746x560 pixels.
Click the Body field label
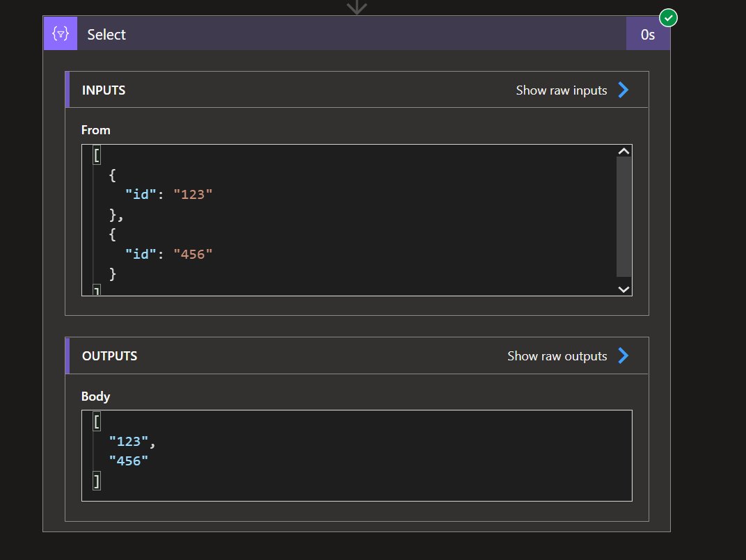click(95, 397)
